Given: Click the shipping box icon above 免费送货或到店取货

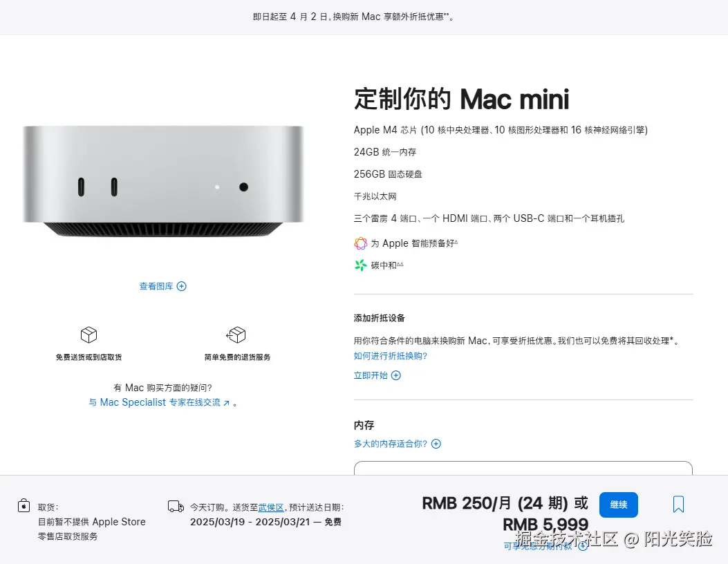Looking at the screenshot, I should [89, 334].
